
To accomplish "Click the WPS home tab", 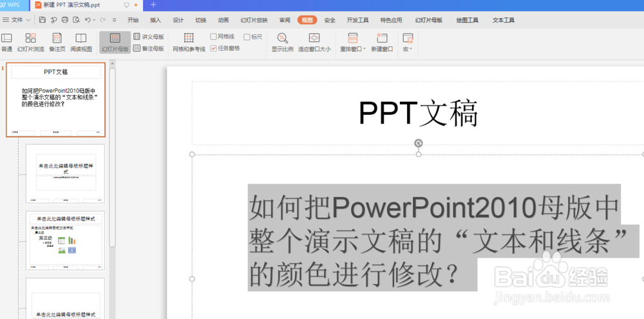I will (x=13, y=5).
